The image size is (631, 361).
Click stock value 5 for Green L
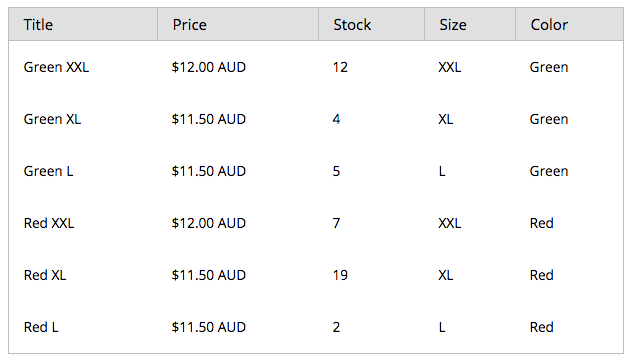coord(336,171)
